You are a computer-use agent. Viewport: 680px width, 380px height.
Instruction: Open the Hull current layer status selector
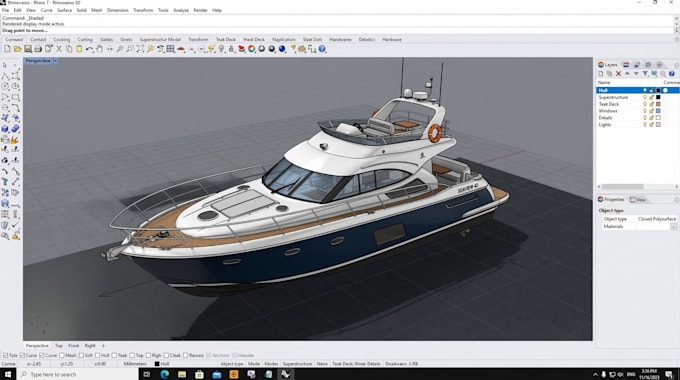(x=163, y=364)
